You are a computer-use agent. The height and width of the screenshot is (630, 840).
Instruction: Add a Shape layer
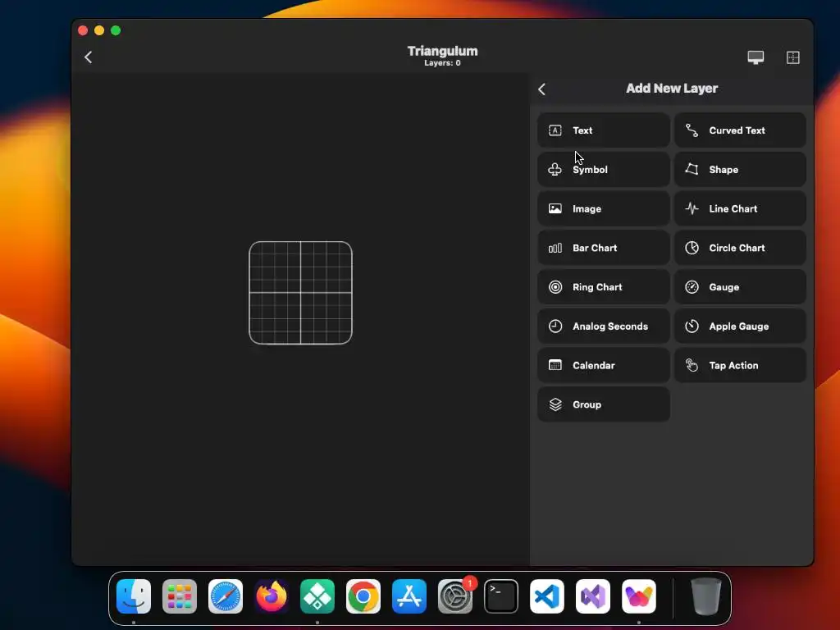click(740, 169)
